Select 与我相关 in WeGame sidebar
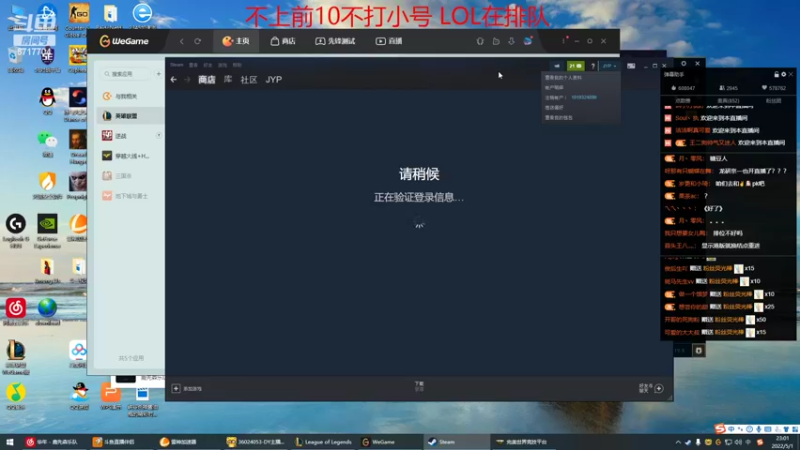The image size is (800, 450). [x=129, y=96]
